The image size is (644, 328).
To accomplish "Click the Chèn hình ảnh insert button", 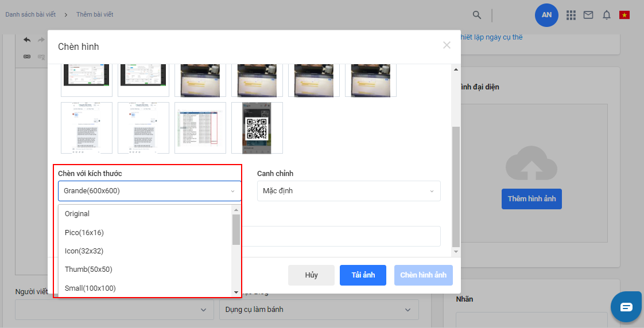I will pos(424,275).
